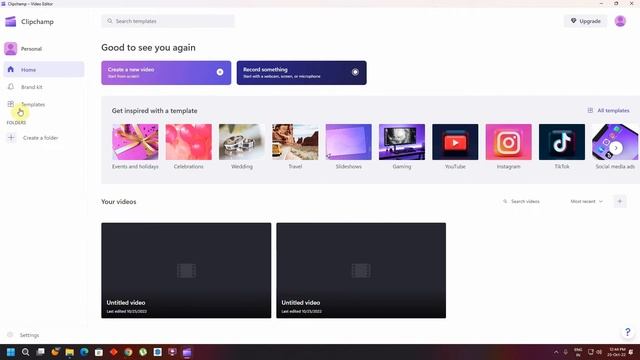Open Travel template category
640x360 pixels.
(x=295, y=147)
